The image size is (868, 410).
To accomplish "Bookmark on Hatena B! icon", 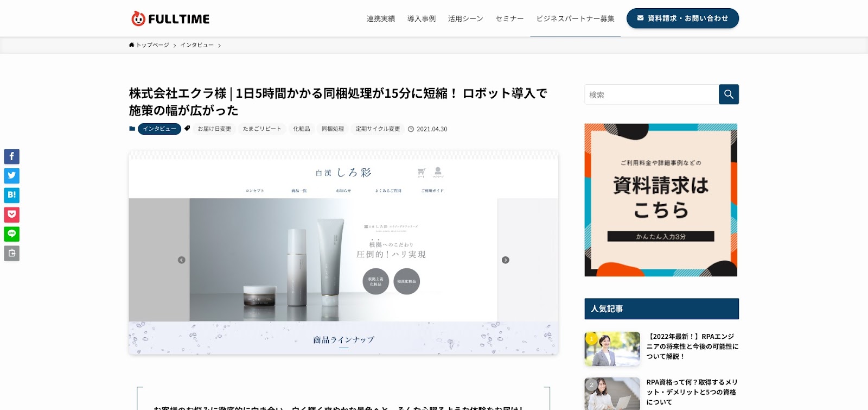I will 12,195.
